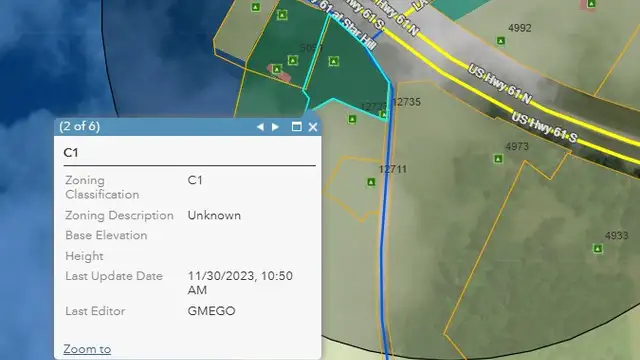
Task: Click the parcel label 4933
Action: click(x=616, y=236)
